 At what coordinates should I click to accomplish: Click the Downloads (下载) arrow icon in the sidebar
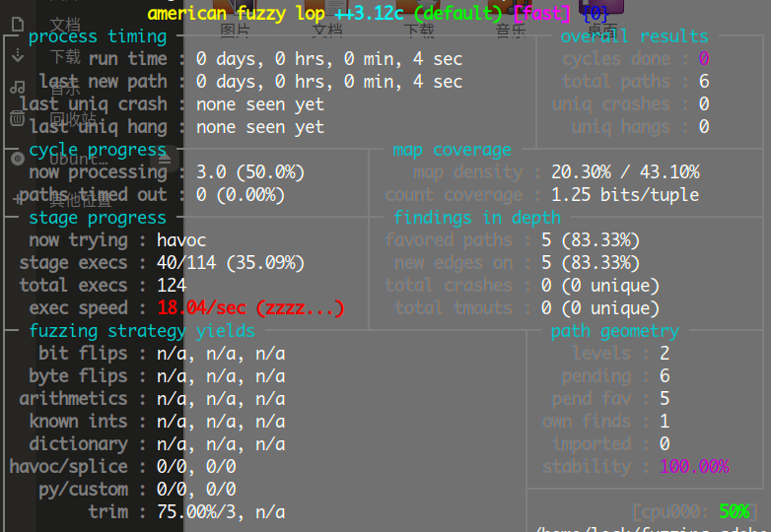point(17,56)
